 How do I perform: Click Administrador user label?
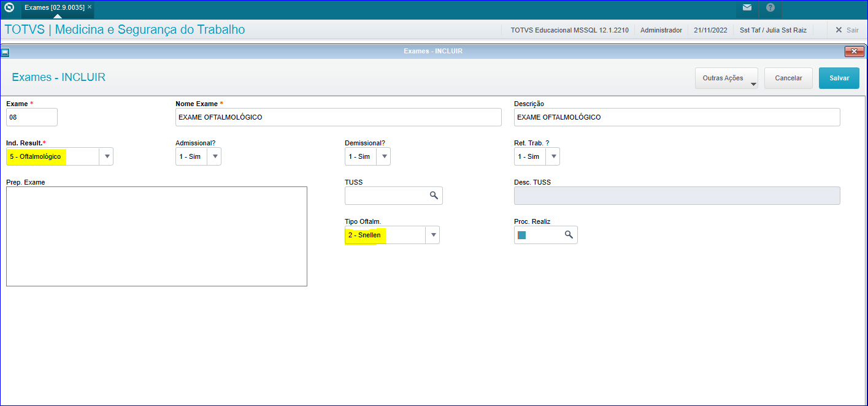coord(661,29)
